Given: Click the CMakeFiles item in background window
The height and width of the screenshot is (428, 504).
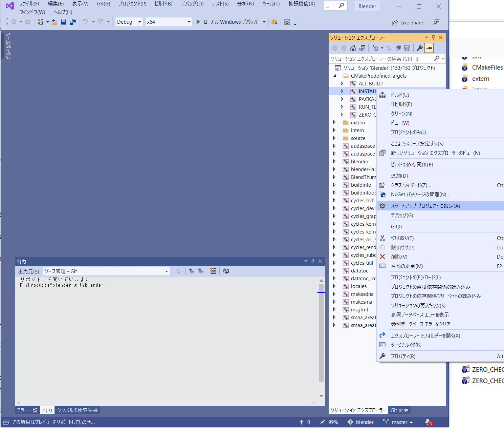Looking at the screenshot, I should pos(487,67).
